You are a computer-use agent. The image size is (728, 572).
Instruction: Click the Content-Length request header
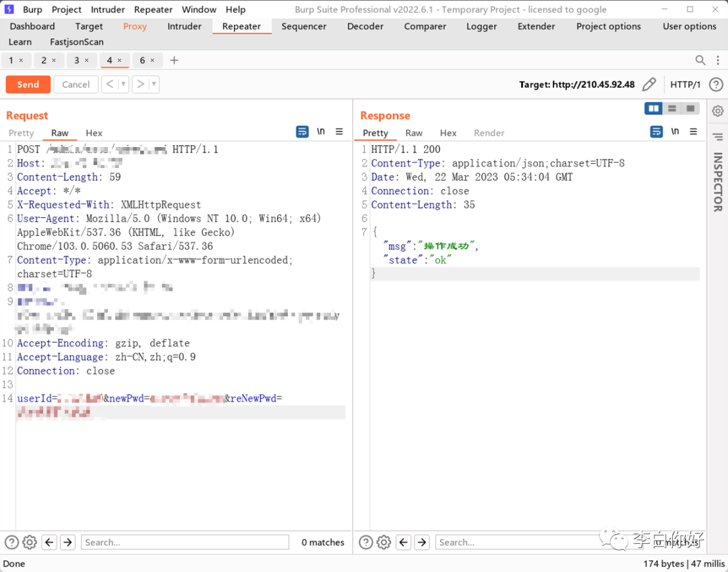point(57,177)
